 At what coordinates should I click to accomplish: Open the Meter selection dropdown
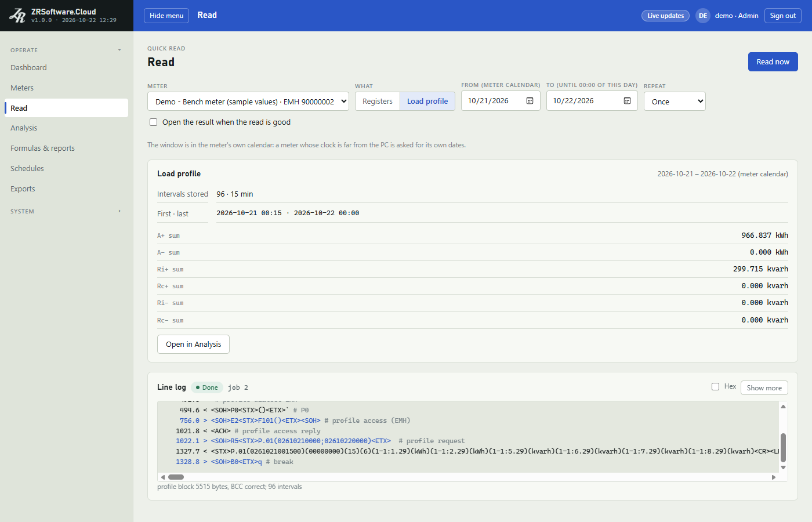248,101
